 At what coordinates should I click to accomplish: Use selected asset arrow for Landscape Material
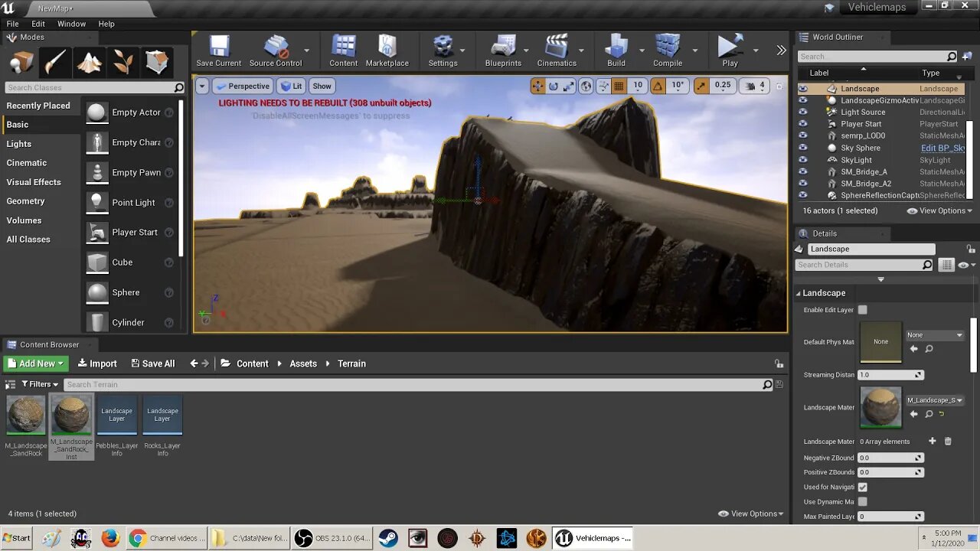click(x=913, y=414)
